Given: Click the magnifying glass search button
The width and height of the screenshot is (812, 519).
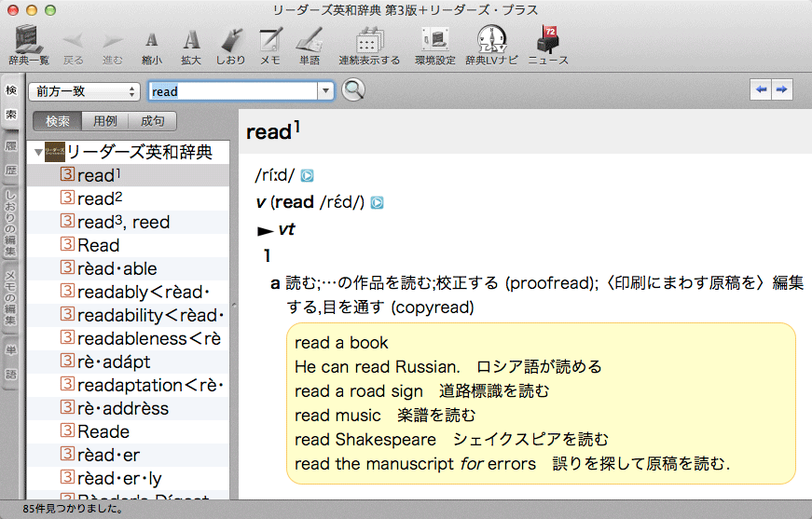Looking at the screenshot, I should [353, 90].
